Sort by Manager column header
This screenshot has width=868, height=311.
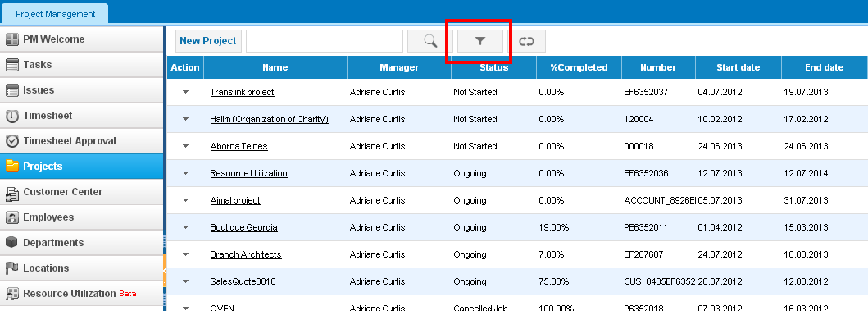pyautogui.click(x=399, y=67)
